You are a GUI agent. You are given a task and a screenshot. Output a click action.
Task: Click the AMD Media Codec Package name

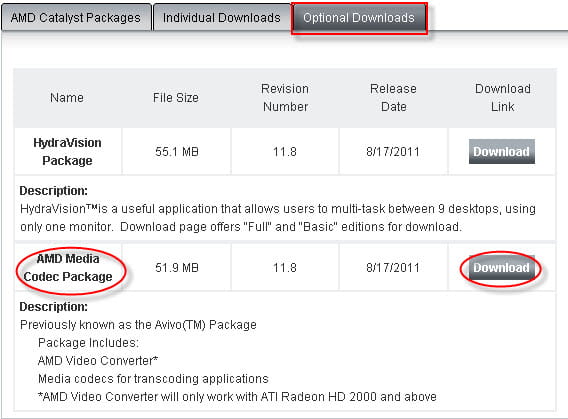68,268
